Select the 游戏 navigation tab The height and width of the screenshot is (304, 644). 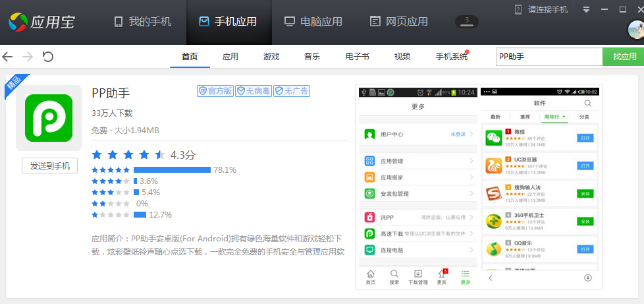pos(271,57)
